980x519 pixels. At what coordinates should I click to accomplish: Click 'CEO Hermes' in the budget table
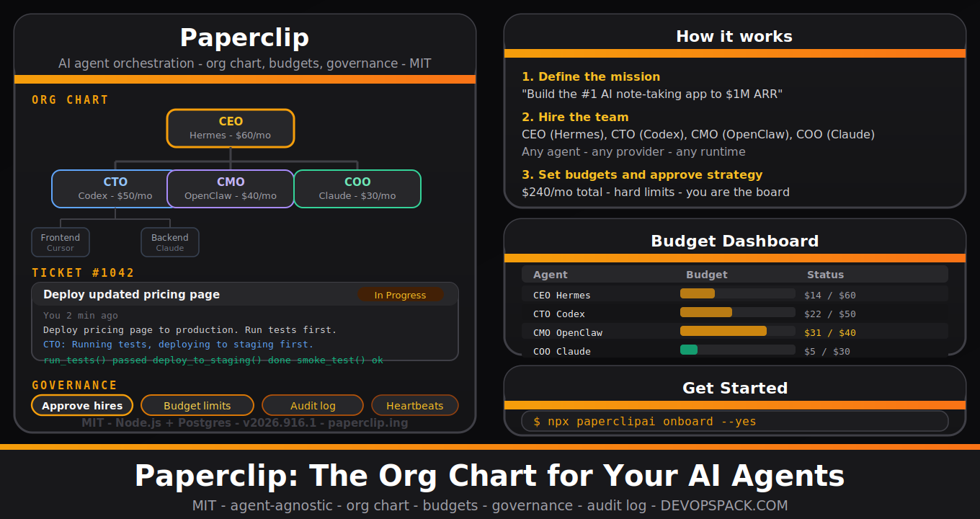pyautogui.click(x=562, y=295)
